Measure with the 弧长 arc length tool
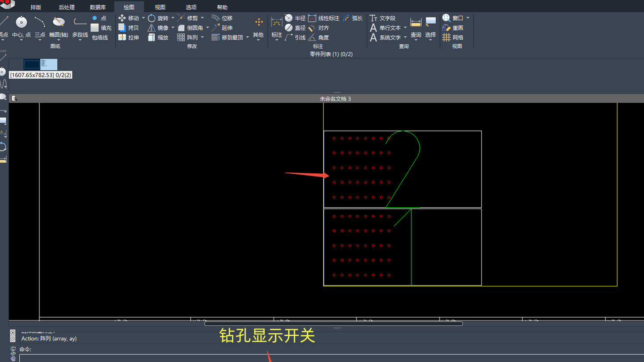 [x=353, y=18]
